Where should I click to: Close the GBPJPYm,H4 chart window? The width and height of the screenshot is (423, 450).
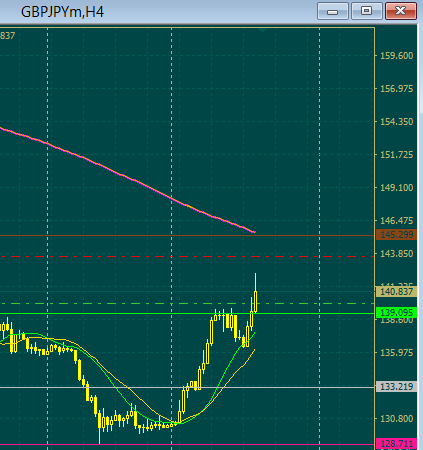(401, 11)
